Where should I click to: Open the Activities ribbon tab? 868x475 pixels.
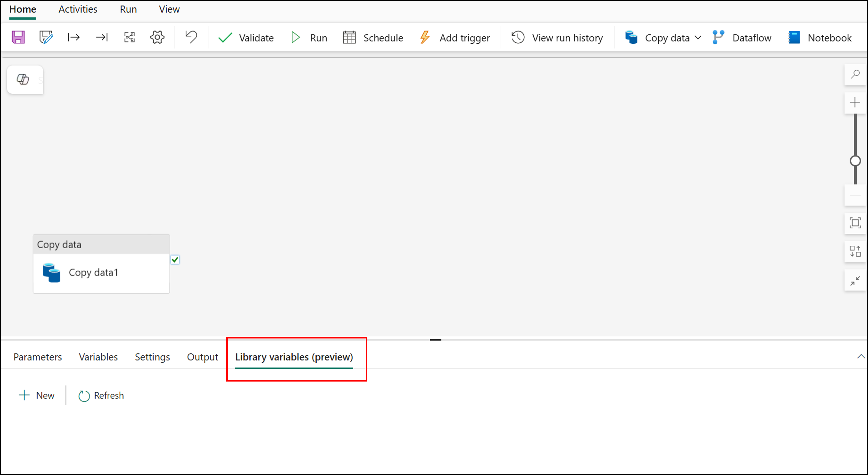tap(78, 9)
